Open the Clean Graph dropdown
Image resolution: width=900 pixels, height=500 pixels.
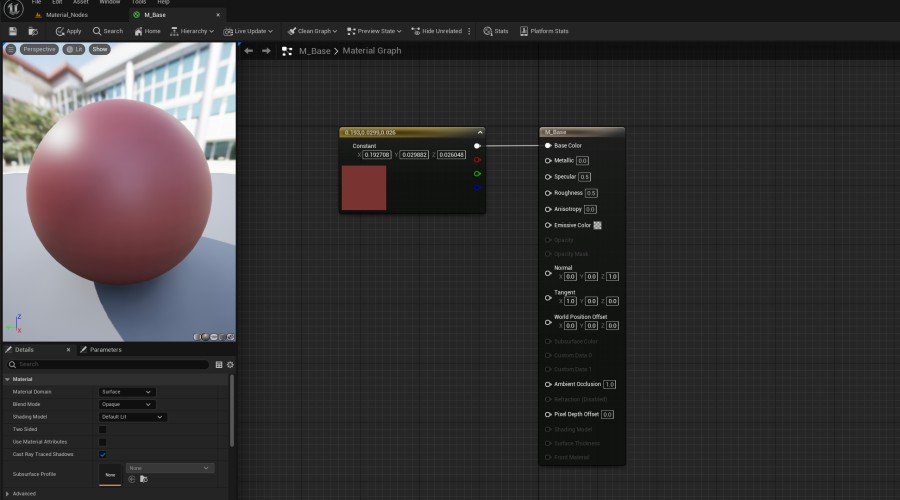click(312, 31)
